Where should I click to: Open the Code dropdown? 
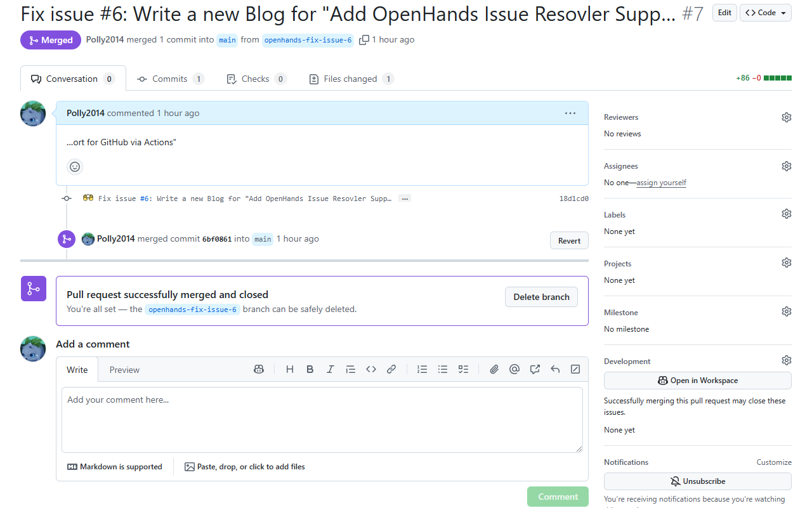pyautogui.click(x=765, y=13)
